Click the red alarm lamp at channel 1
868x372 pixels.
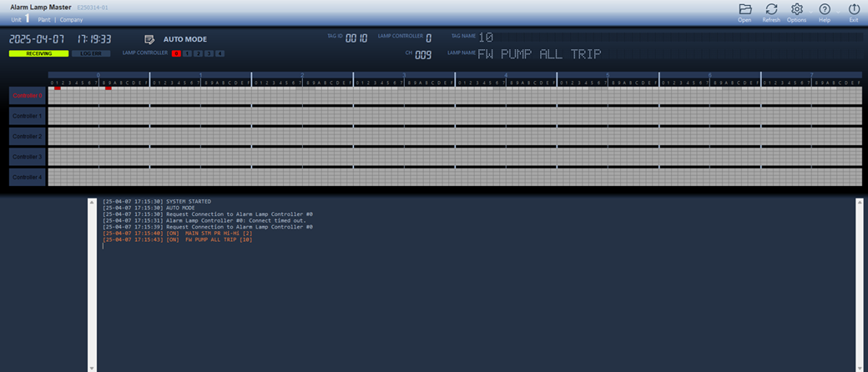point(58,88)
